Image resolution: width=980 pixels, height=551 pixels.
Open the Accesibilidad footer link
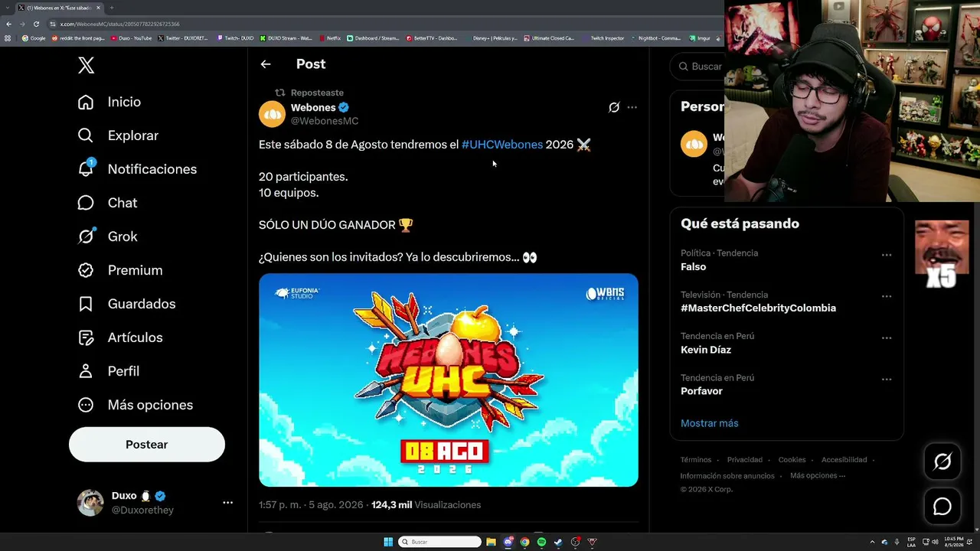point(844,460)
